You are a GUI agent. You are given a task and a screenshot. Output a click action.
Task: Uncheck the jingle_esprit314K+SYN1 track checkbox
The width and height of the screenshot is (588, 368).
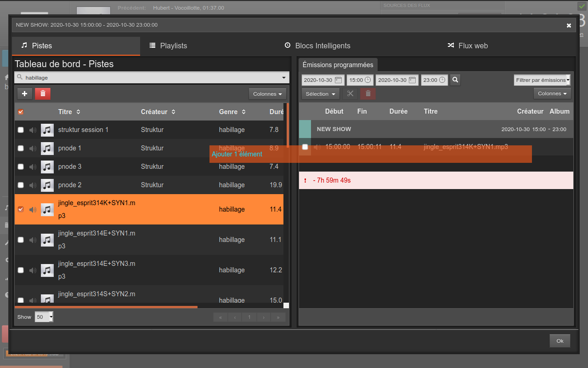pyautogui.click(x=21, y=209)
